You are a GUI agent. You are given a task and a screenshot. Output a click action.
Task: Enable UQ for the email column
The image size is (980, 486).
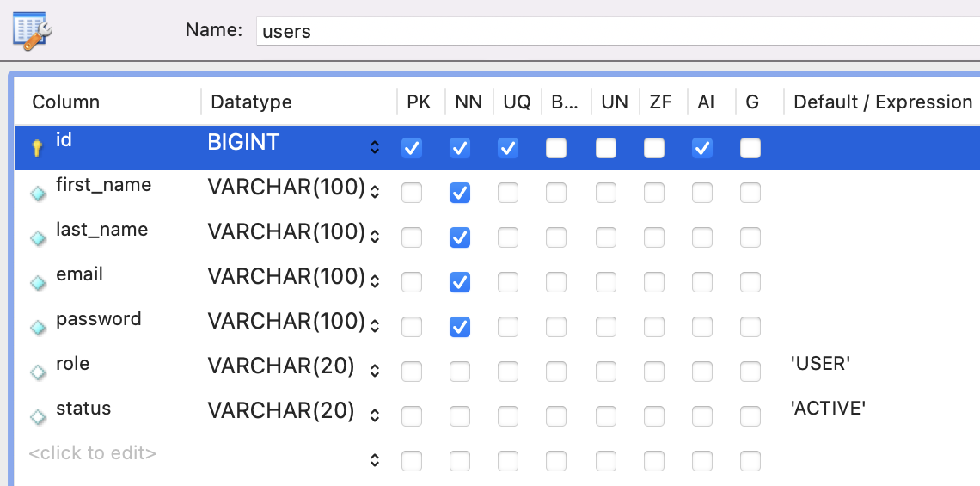click(x=507, y=282)
